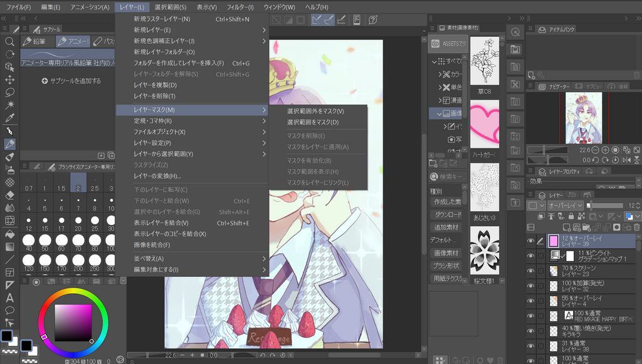Step the layer opacity value 12 spinner
Viewport: 642px width, 364px height.
[638, 205]
